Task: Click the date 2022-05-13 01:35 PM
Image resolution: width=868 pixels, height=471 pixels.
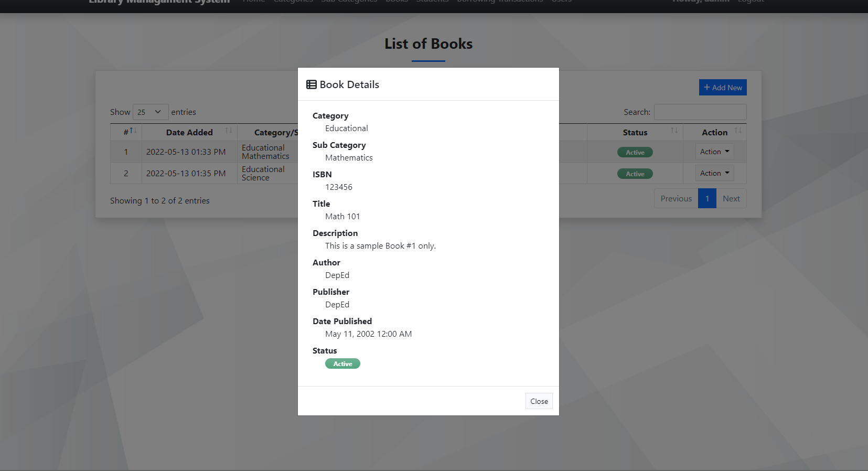Action: (x=186, y=173)
